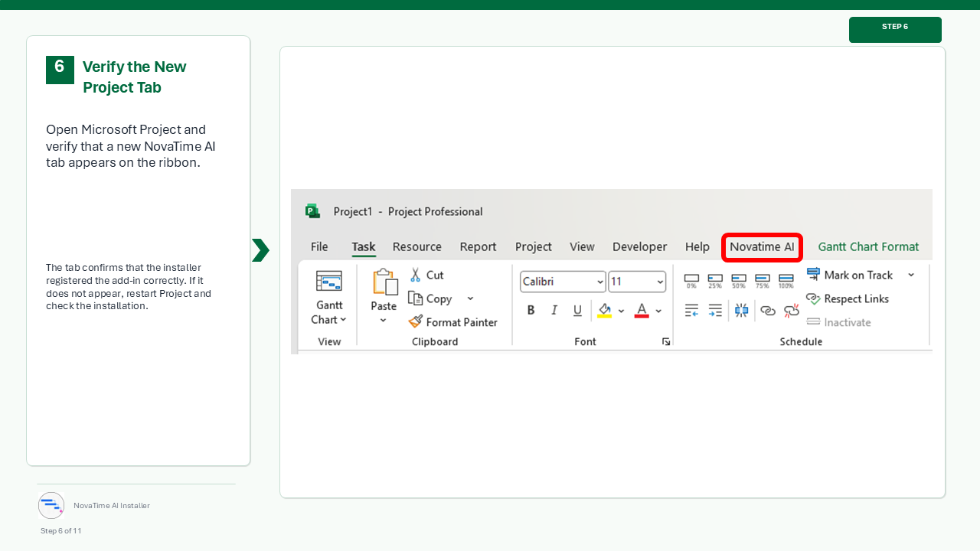The width and height of the screenshot is (980, 551).
Task: Click the red Font Color icon
Action: [642, 310]
